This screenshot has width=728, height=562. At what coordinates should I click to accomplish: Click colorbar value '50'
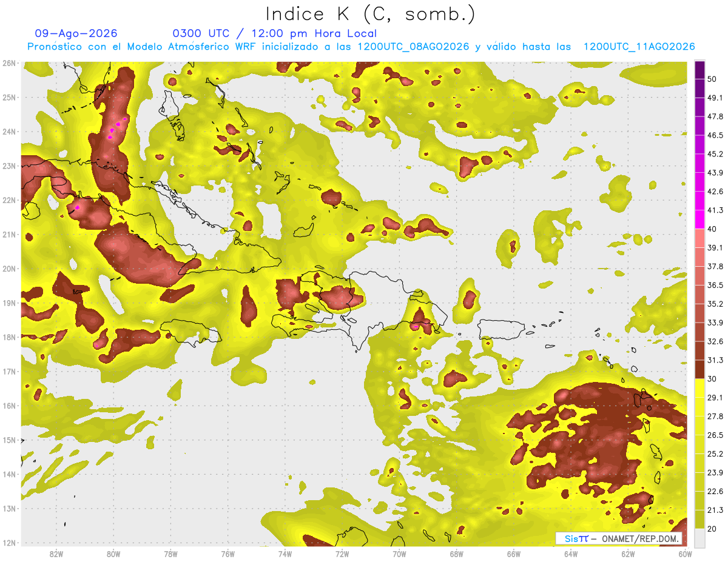tap(712, 79)
